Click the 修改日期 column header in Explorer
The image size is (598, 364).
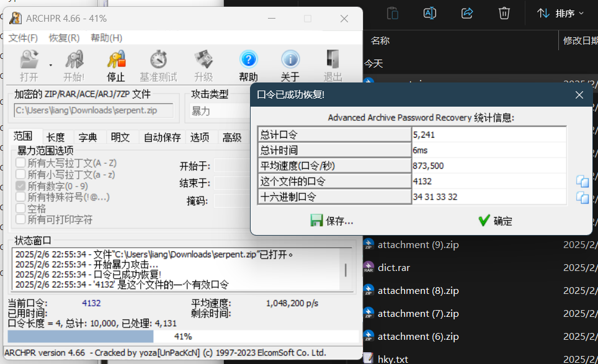(579, 40)
